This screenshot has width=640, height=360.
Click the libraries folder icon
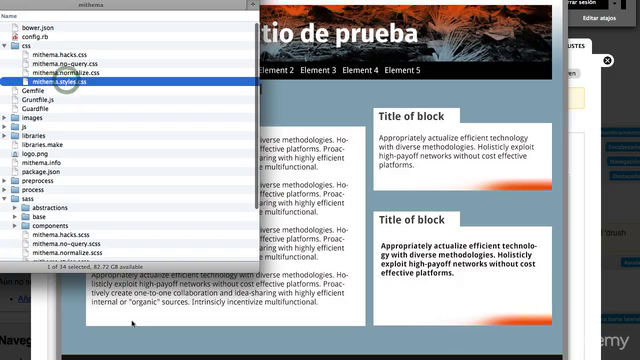[15, 136]
